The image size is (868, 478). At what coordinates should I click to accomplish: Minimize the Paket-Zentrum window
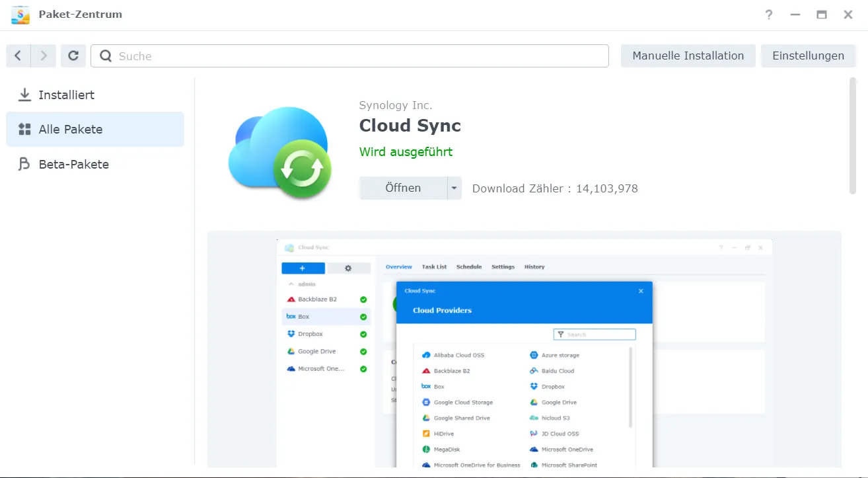pos(795,15)
